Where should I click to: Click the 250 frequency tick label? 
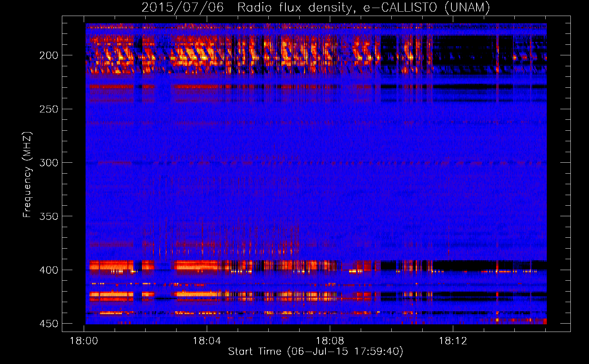[49, 109]
